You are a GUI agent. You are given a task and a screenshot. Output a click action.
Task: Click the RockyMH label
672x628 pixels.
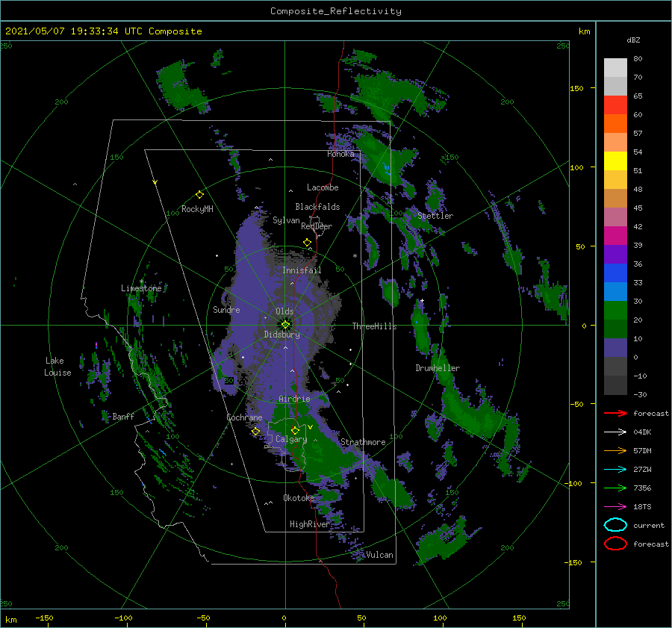197,209
